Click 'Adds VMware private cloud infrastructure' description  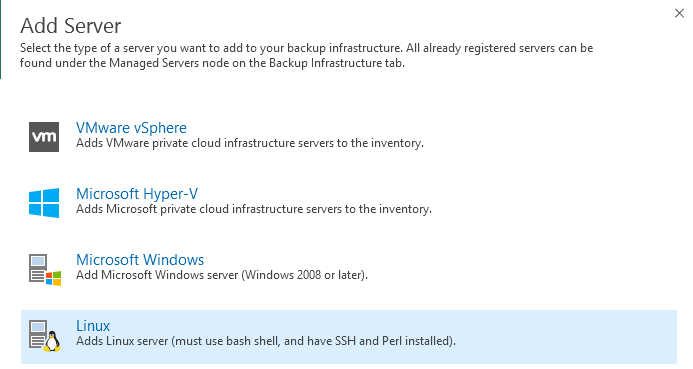coord(250,143)
